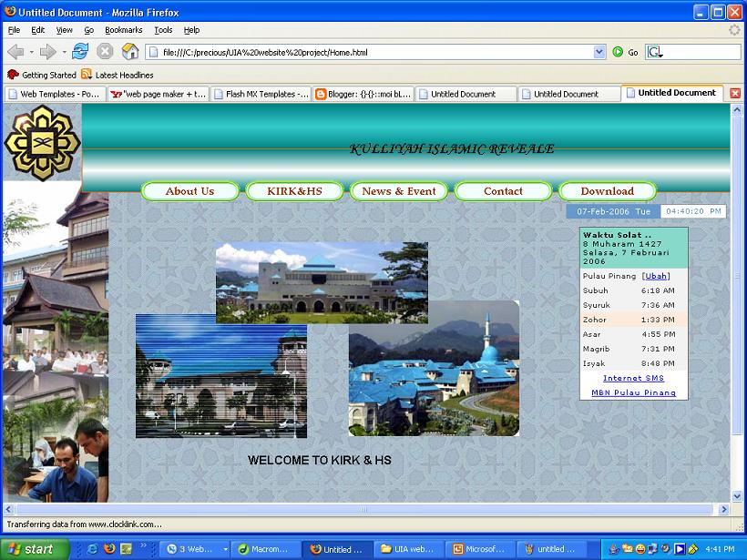Switch to the Flash MX Templates tab

click(x=261, y=95)
